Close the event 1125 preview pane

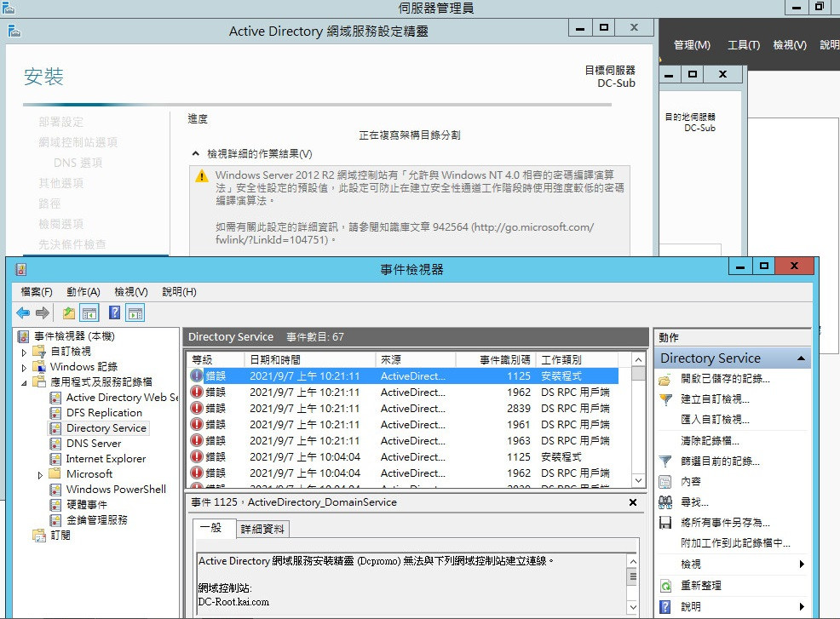pyautogui.click(x=633, y=502)
